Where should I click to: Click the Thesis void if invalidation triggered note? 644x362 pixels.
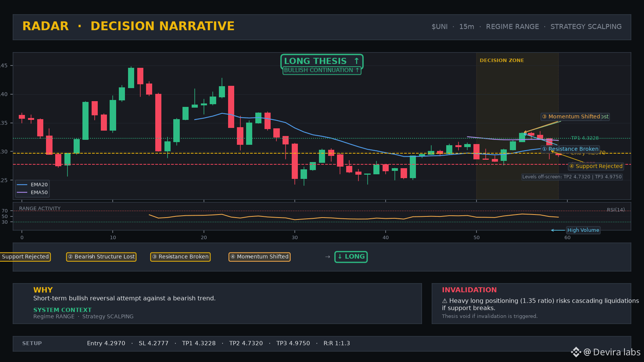tap(490, 316)
